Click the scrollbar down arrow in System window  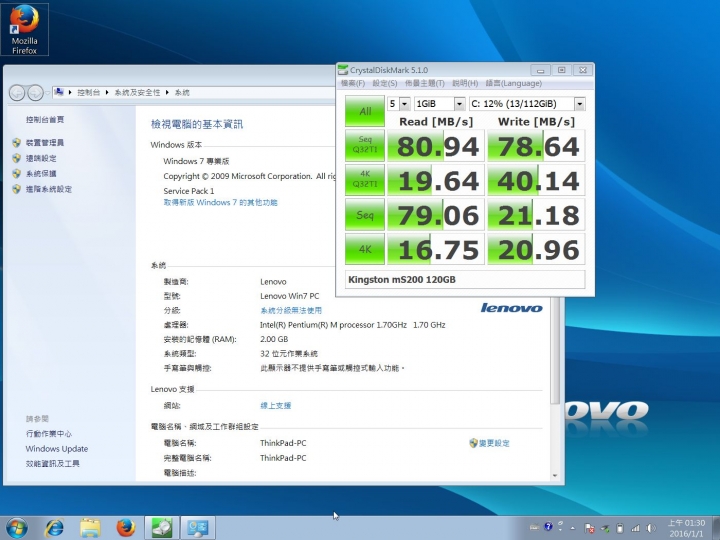555,475
